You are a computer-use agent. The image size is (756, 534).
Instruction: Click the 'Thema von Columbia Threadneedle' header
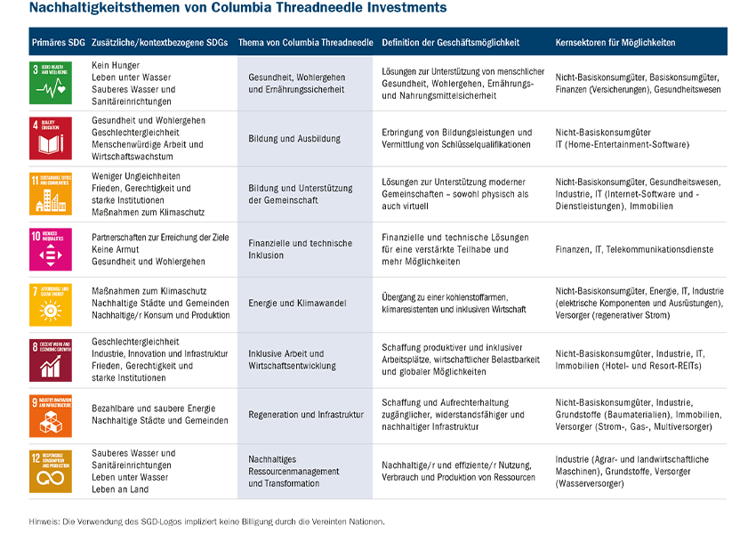point(306,43)
